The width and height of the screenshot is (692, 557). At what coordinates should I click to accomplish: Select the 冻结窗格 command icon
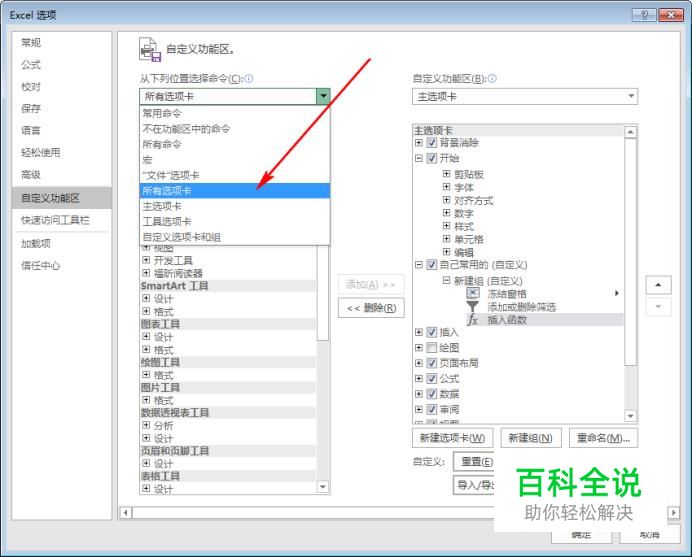pos(473,293)
